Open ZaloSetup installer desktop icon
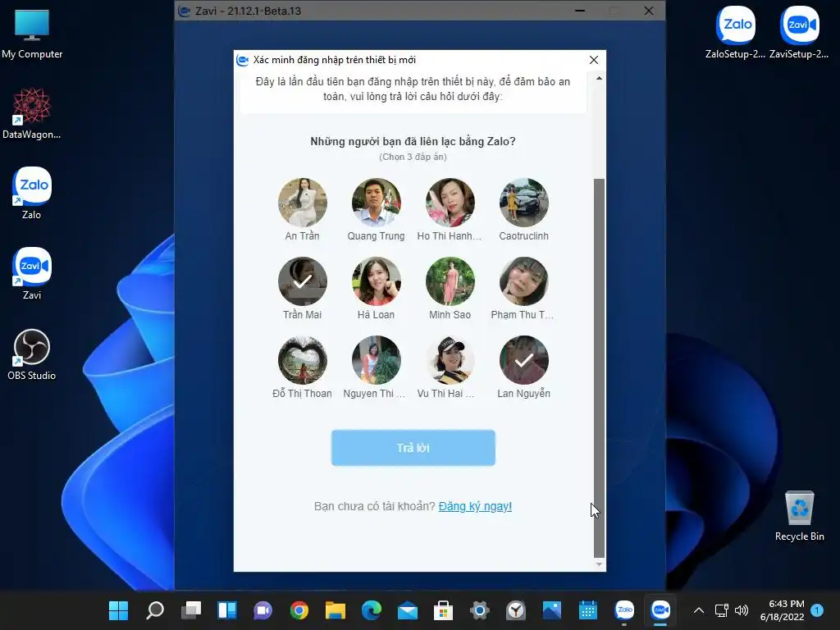Screen dimensions: 840x630 [736, 32]
